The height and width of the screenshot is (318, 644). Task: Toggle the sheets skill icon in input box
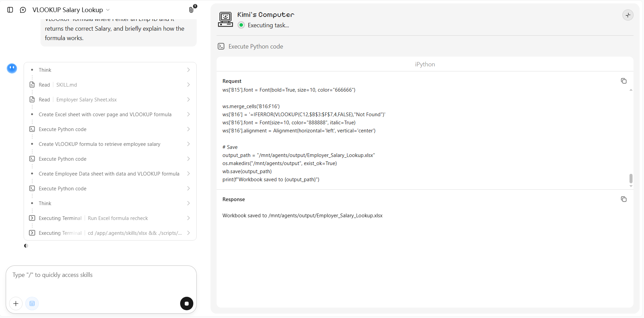pyautogui.click(x=32, y=304)
